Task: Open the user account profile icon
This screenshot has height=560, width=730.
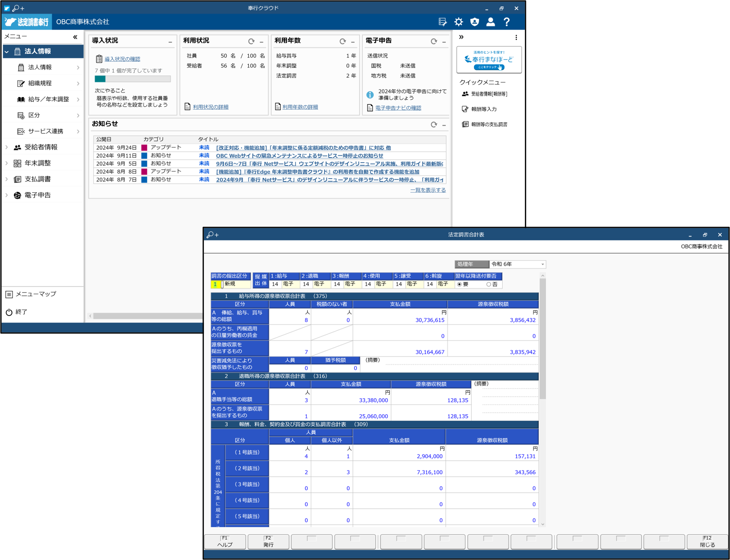Action: (x=490, y=22)
